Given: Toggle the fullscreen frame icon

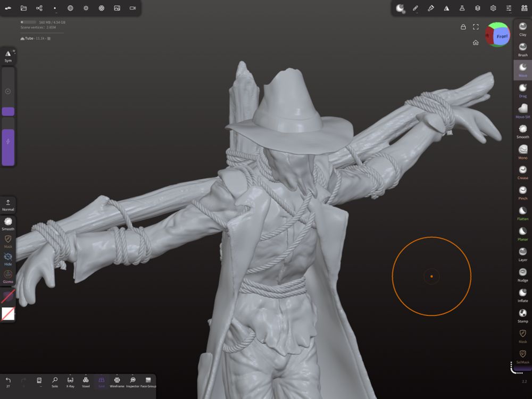Looking at the screenshot, I should point(476,27).
